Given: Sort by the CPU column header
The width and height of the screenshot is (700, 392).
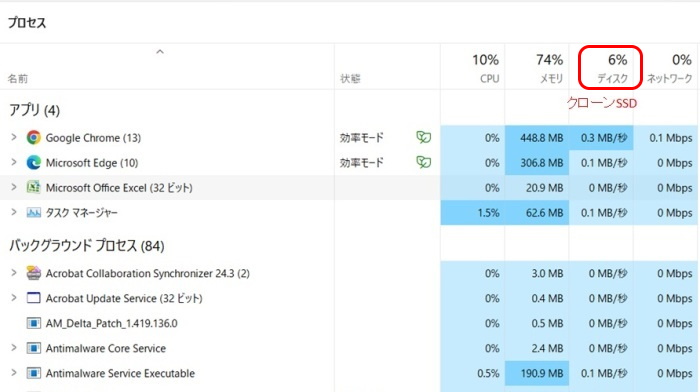Looking at the screenshot, I should pos(472,67).
